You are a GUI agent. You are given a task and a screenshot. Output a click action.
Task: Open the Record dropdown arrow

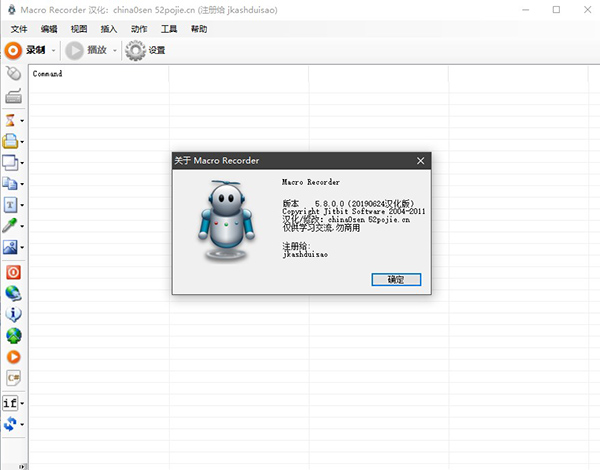pos(54,51)
